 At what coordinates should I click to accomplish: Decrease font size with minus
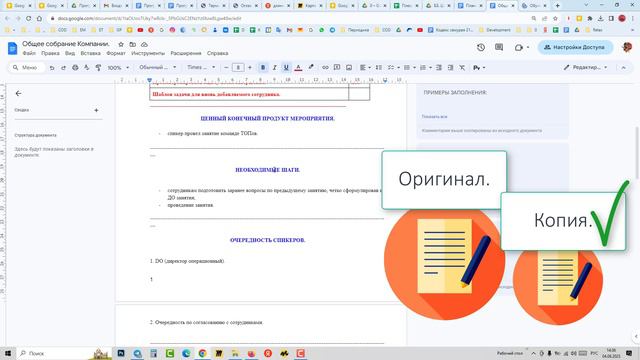tap(226, 68)
